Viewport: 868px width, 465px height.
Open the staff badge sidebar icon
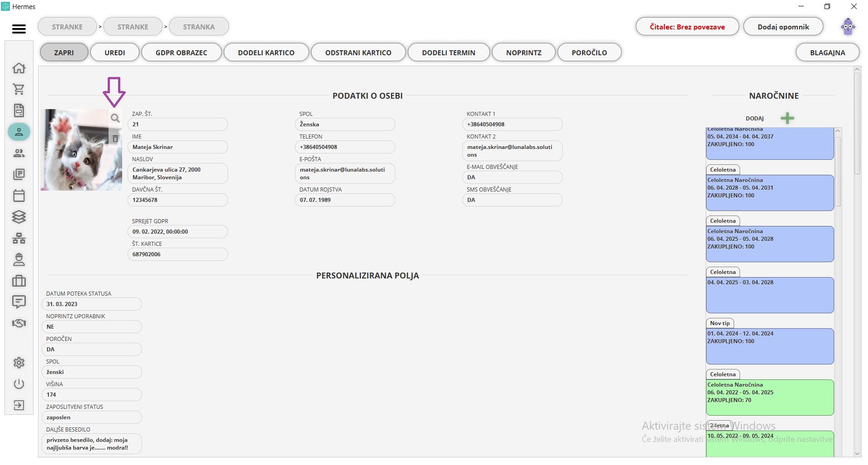pyautogui.click(x=19, y=259)
